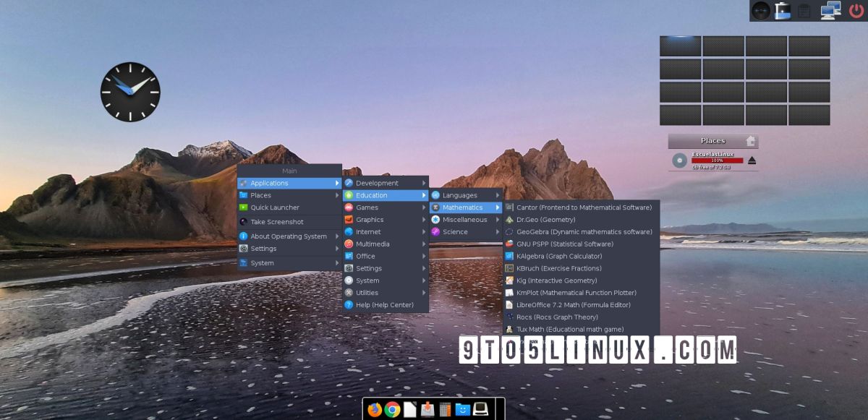Click the Tux Math penguin icon
This screenshot has width=868, height=420.
pyautogui.click(x=509, y=329)
